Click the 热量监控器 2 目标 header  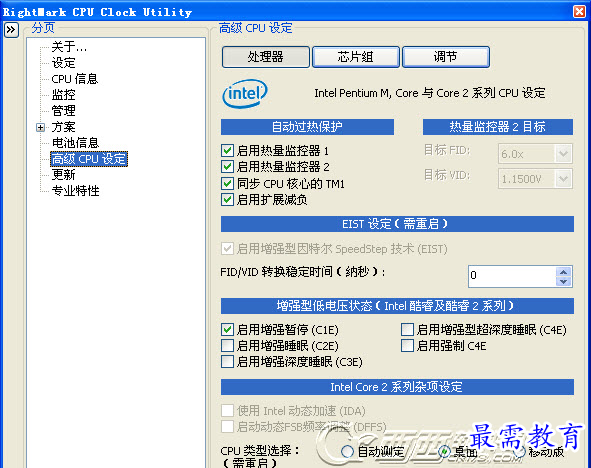[498, 127]
